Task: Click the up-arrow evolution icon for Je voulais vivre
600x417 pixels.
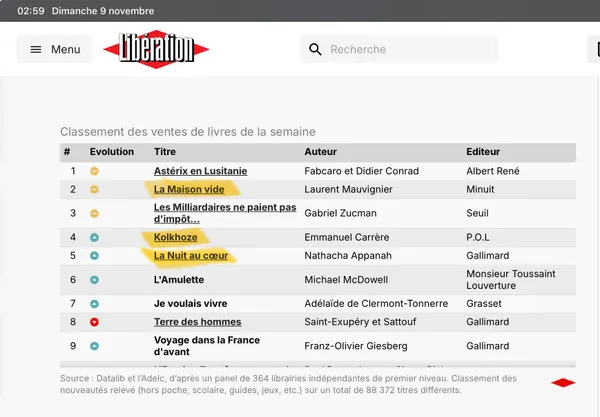Action: click(x=94, y=304)
